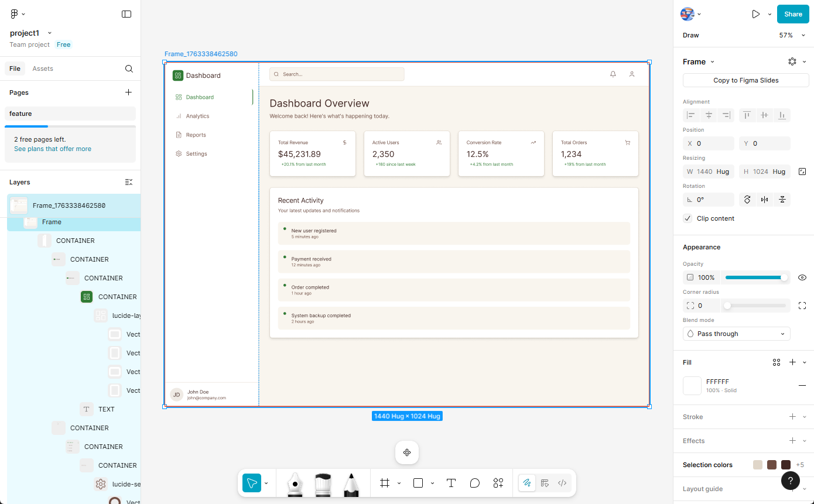Select the Frame tool
Viewport: 814px width, 504px height.
pyautogui.click(x=385, y=483)
